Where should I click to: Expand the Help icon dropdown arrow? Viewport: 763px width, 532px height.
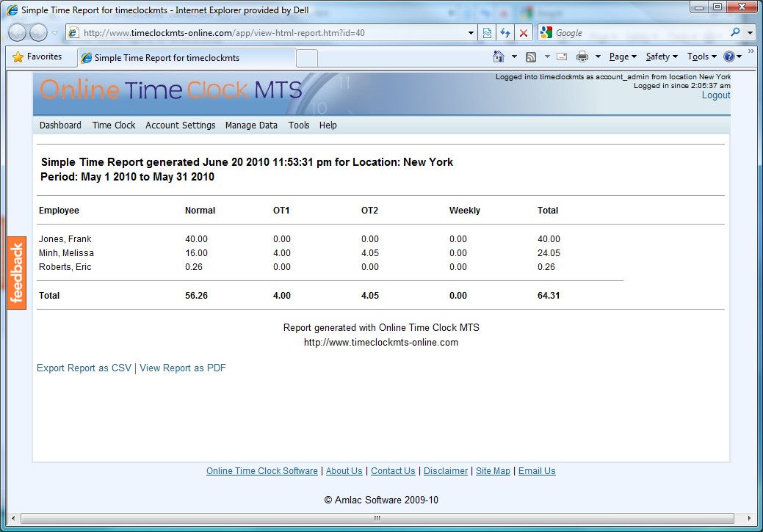click(x=740, y=57)
